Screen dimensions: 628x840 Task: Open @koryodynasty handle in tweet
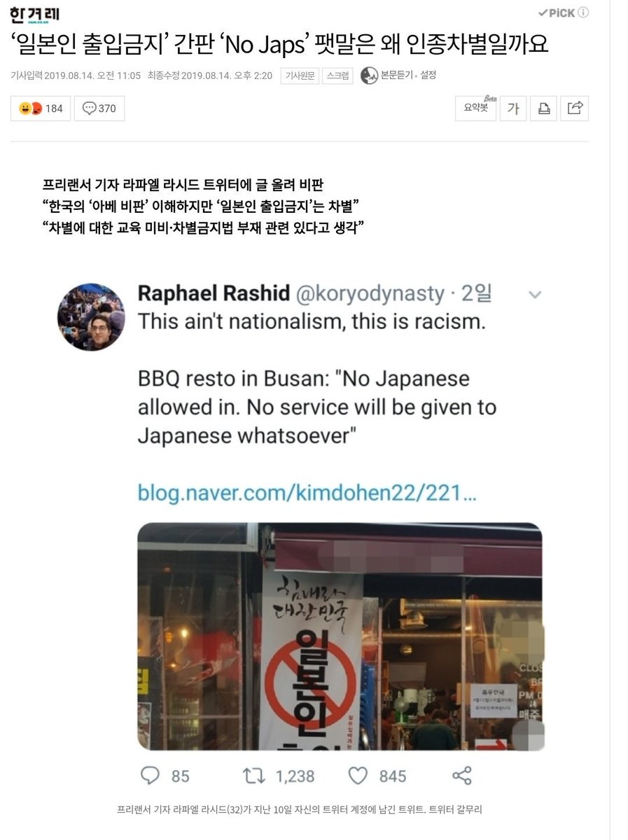click(372, 294)
